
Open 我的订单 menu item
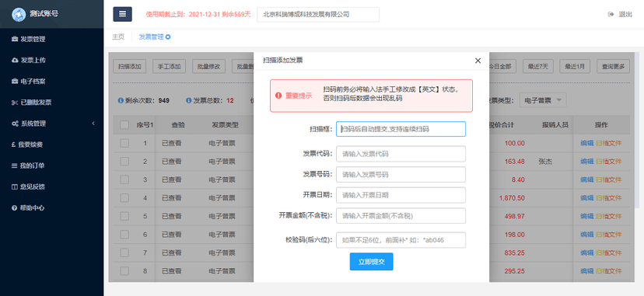(28, 165)
